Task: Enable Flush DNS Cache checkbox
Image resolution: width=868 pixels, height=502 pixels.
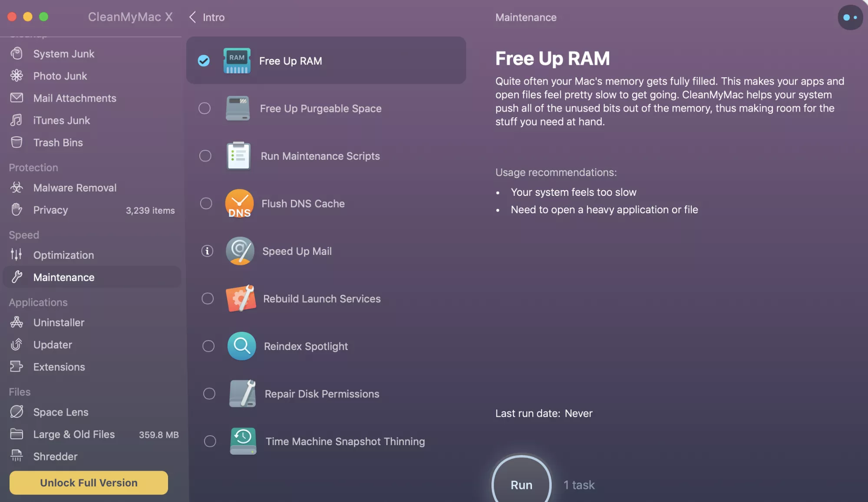Action: click(206, 203)
